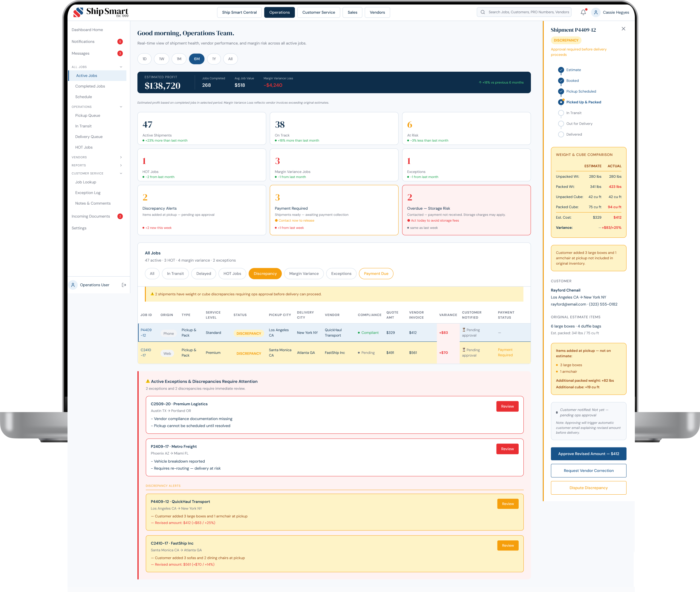Close the Shipment P4409-12 panel

[623, 29]
